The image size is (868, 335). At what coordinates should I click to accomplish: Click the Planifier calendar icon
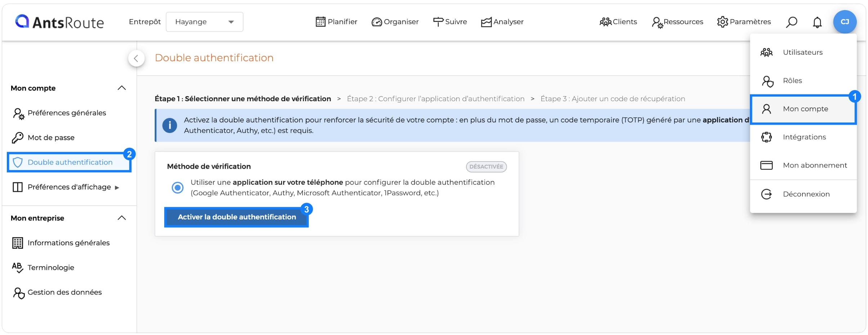(x=320, y=22)
